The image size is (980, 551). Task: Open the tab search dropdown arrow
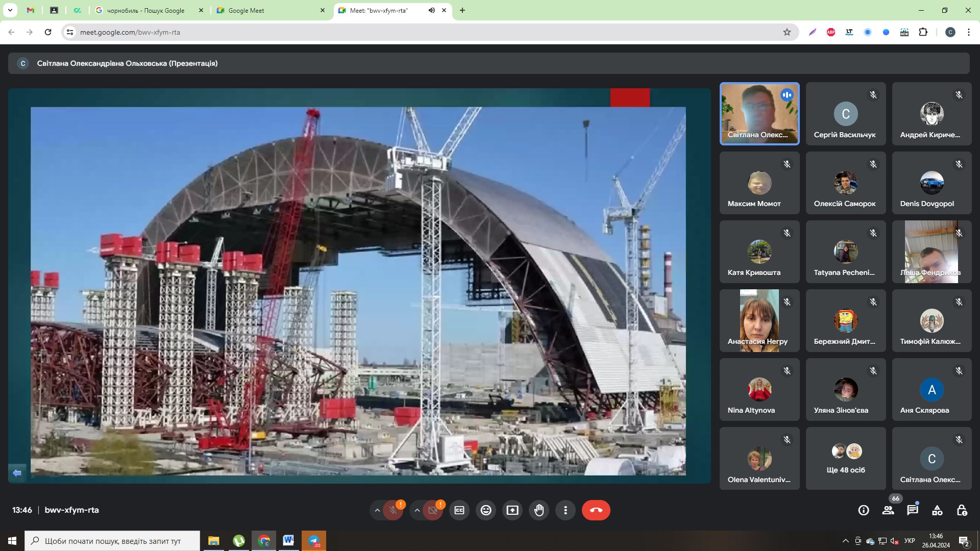coord(10,10)
